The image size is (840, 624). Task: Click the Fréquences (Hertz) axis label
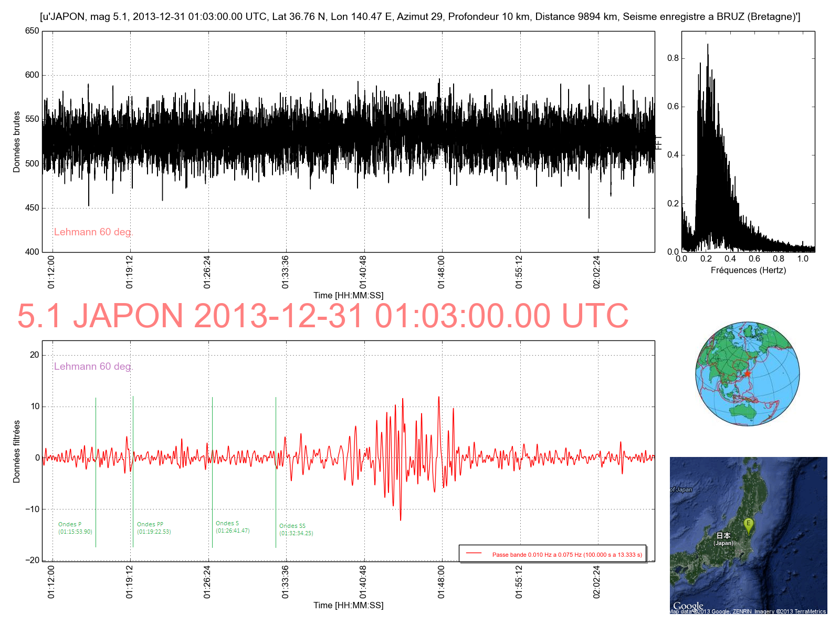(748, 271)
